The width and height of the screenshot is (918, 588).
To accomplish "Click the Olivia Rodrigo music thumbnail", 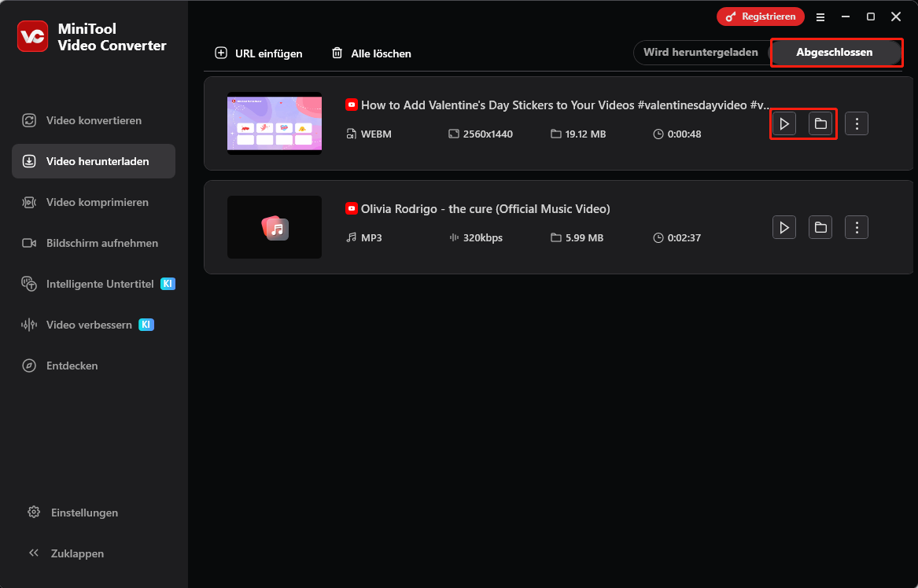I will 275,228.
